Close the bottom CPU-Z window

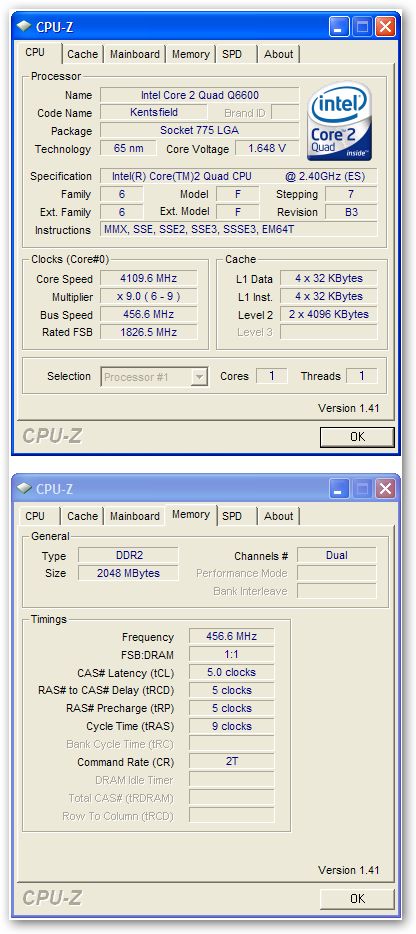(x=386, y=489)
